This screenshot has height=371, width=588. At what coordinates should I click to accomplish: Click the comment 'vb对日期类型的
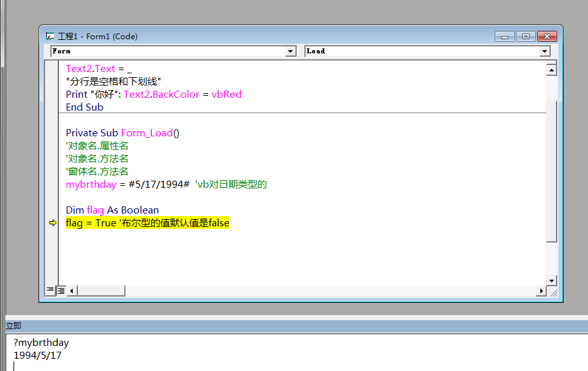(x=231, y=185)
